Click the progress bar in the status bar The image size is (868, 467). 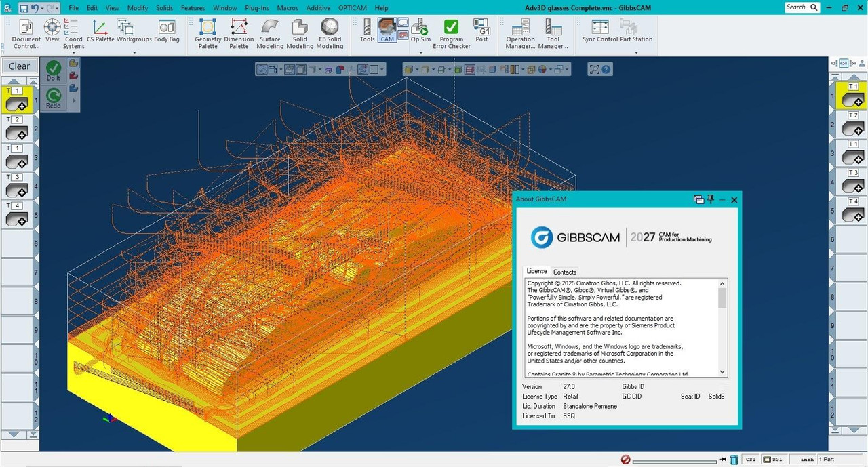coord(674,461)
